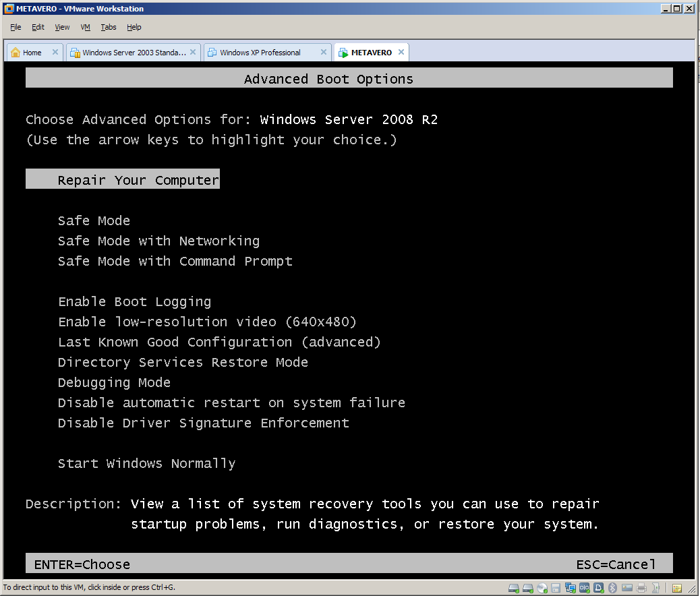Open the message log notes icon
700x596 pixels.
(677, 588)
